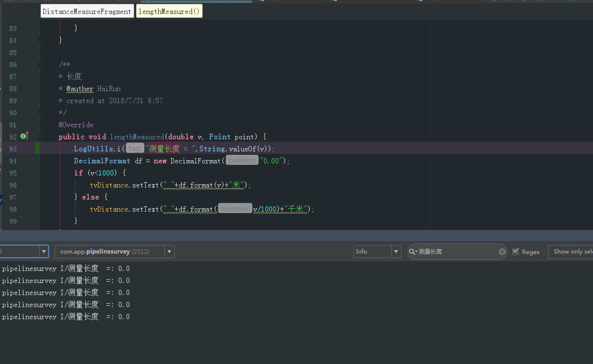This screenshot has width=593, height=364.
Task: Click String in String.valueOf(v)
Action: click(x=212, y=149)
